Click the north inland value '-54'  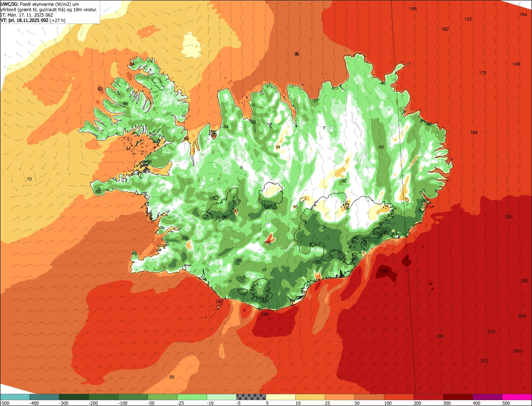click(225, 127)
